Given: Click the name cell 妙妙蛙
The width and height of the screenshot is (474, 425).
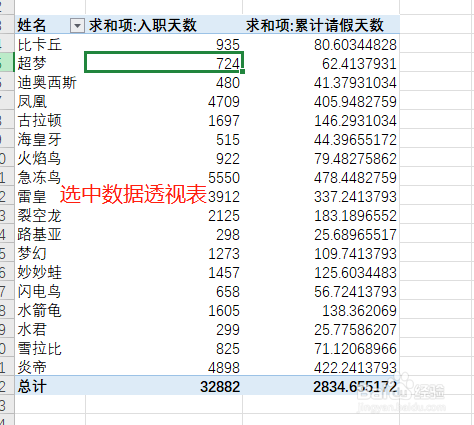Looking at the screenshot, I should 50,272.
